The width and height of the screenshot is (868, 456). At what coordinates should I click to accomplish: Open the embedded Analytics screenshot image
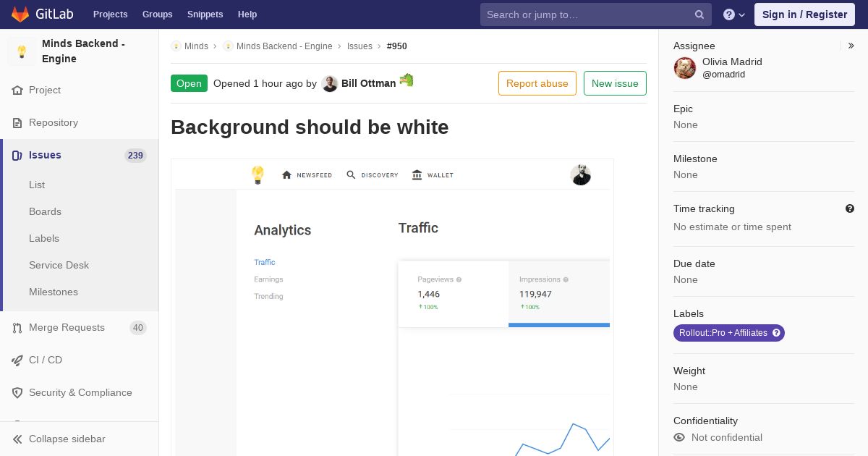pyautogui.click(x=392, y=308)
